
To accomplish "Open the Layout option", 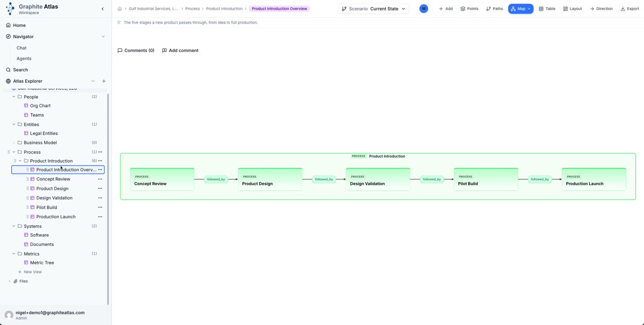I will point(572,9).
